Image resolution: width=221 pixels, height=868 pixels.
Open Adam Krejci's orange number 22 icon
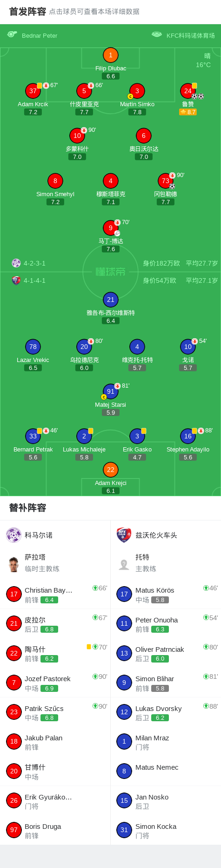pyautogui.click(x=110, y=470)
